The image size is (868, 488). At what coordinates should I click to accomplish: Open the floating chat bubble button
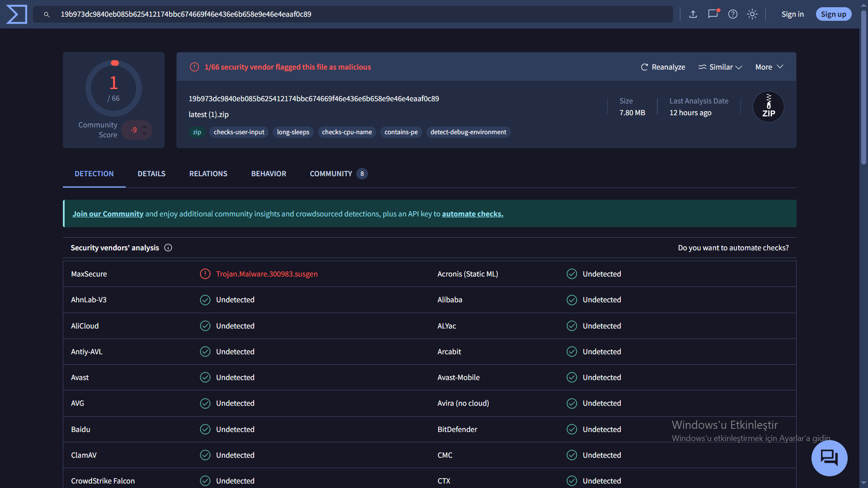pyautogui.click(x=829, y=458)
